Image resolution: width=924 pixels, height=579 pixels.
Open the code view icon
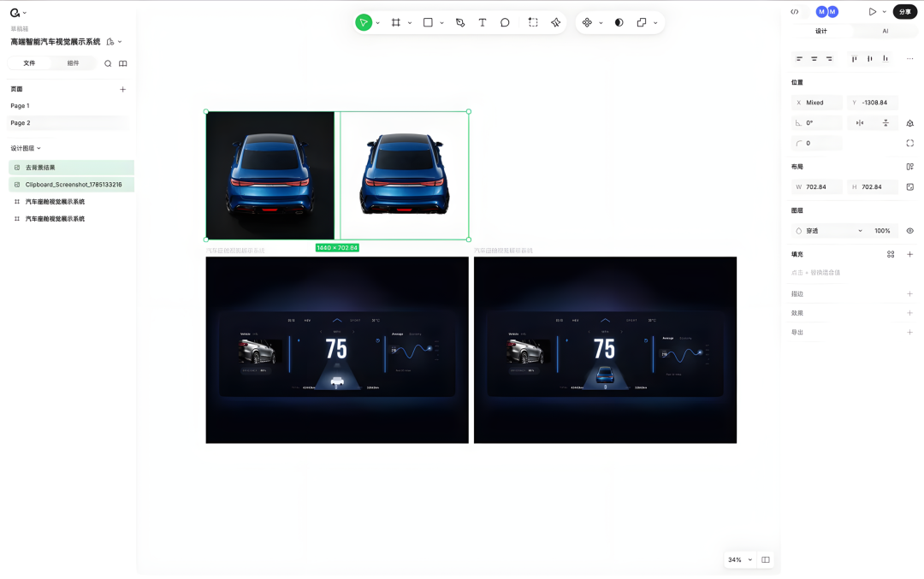point(794,12)
